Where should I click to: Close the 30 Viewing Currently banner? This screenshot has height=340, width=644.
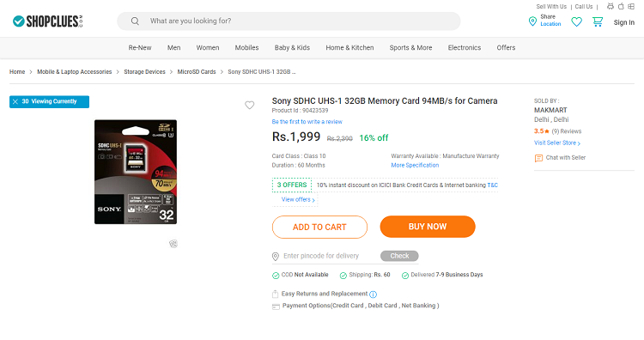(15, 102)
